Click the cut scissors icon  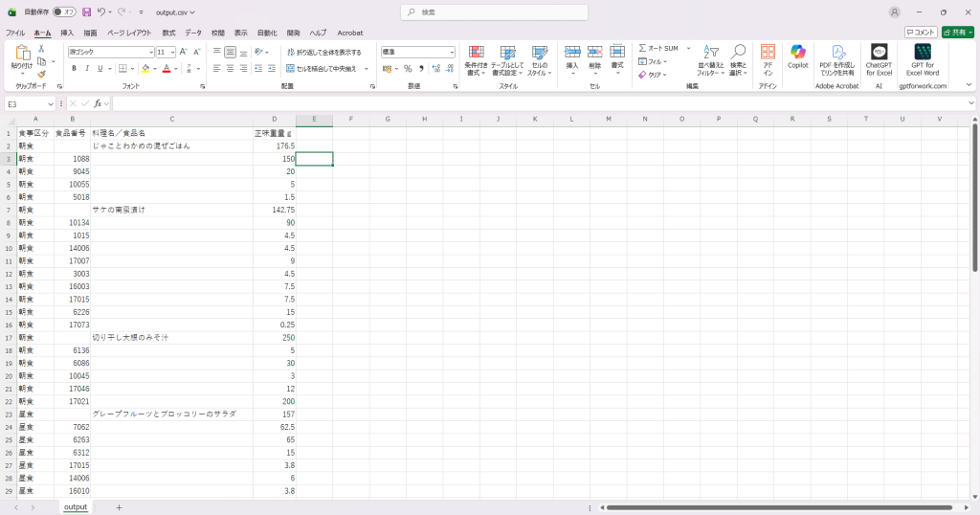click(41, 48)
